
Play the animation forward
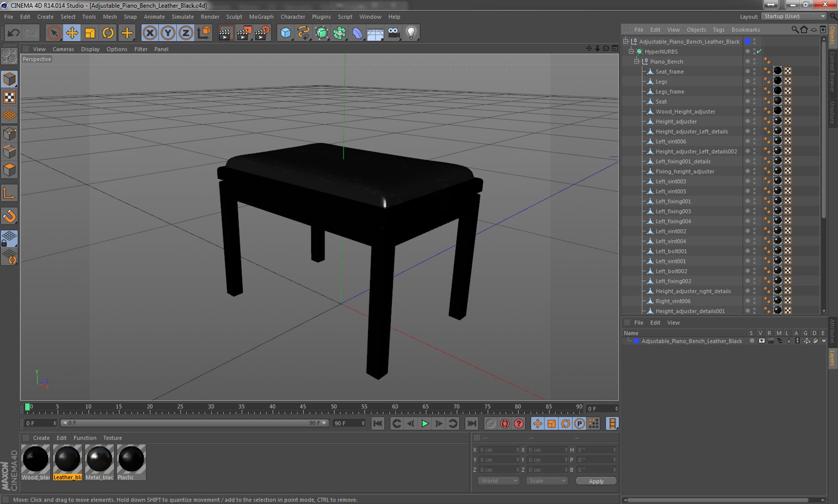[x=425, y=423]
